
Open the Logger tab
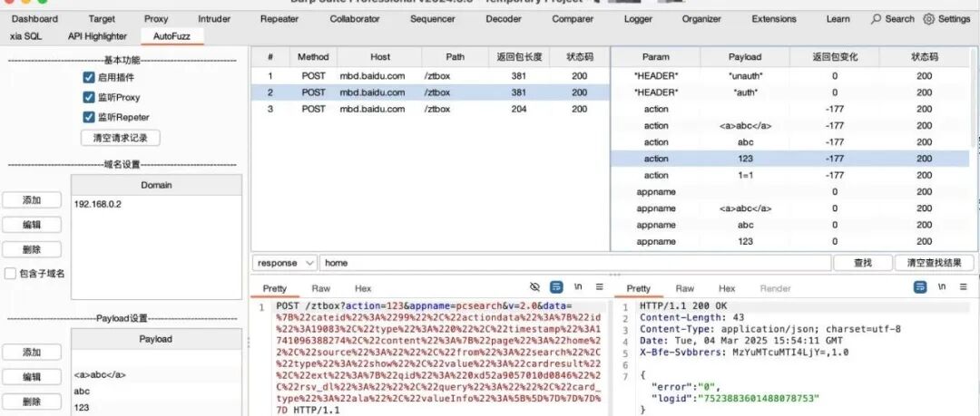[x=638, y=19]
